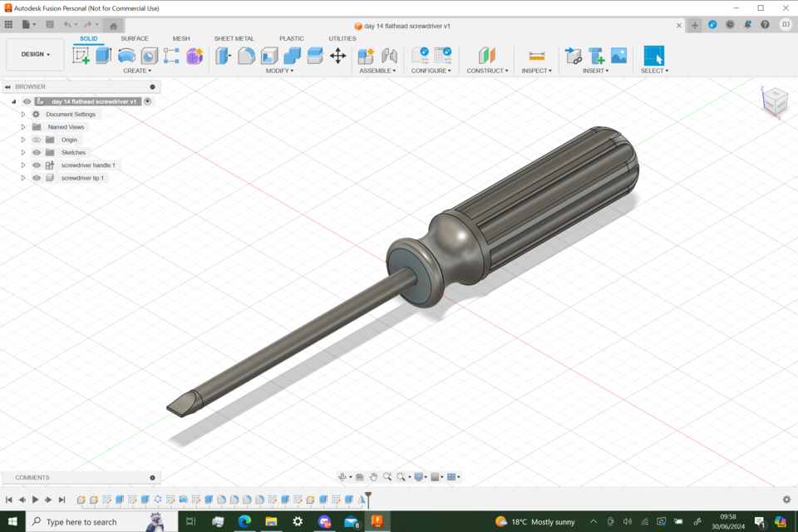Open the Revolve tool
The height and width of the screenshot is (532, 798).
point(125,55)
